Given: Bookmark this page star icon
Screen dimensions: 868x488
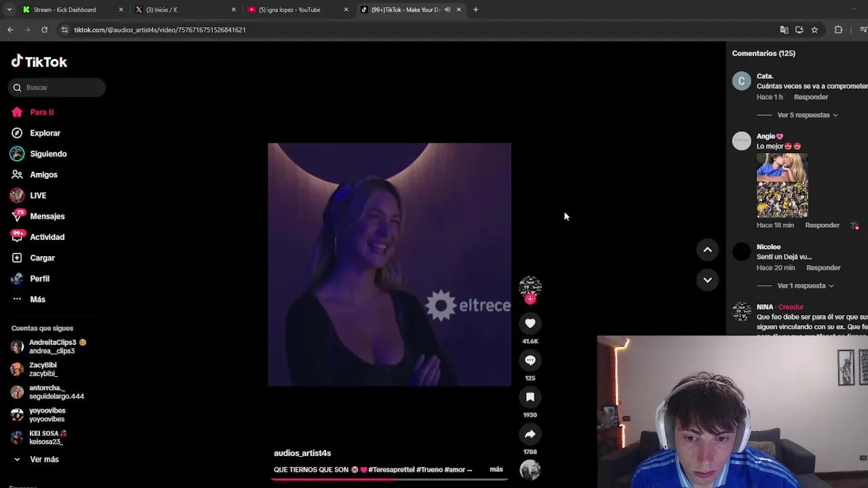Looking at the screenshot, I should [814, 30].
